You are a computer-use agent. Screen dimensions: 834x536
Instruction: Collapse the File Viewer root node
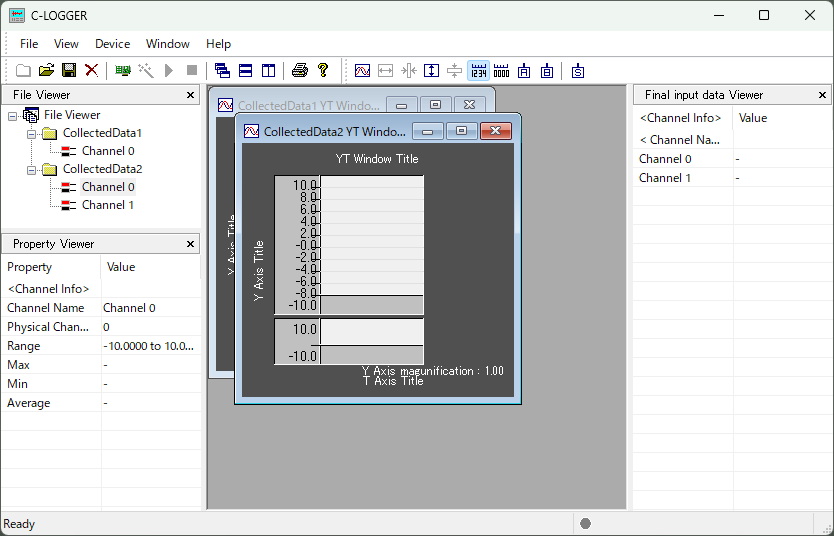click(x=13, y=115)
